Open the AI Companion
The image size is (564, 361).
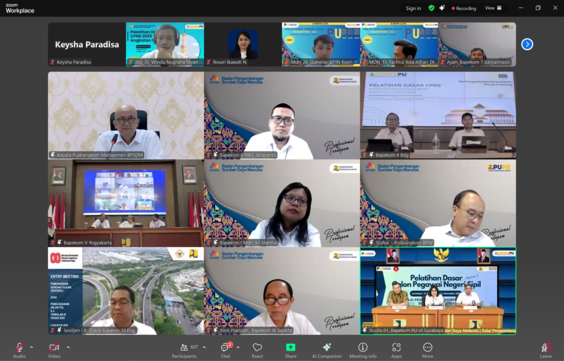coord(327,350)
